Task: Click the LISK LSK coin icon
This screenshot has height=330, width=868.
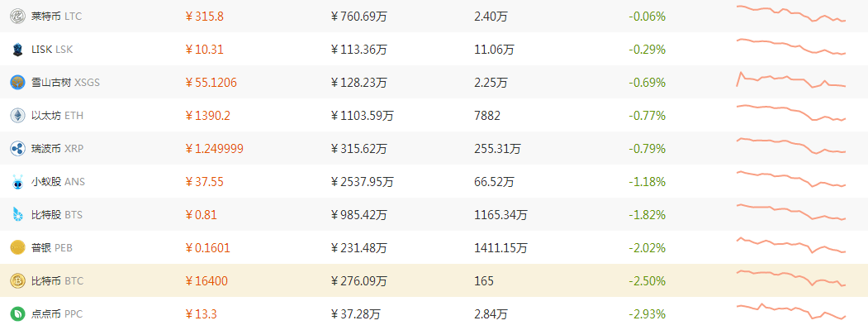Action: pos(17,50)
